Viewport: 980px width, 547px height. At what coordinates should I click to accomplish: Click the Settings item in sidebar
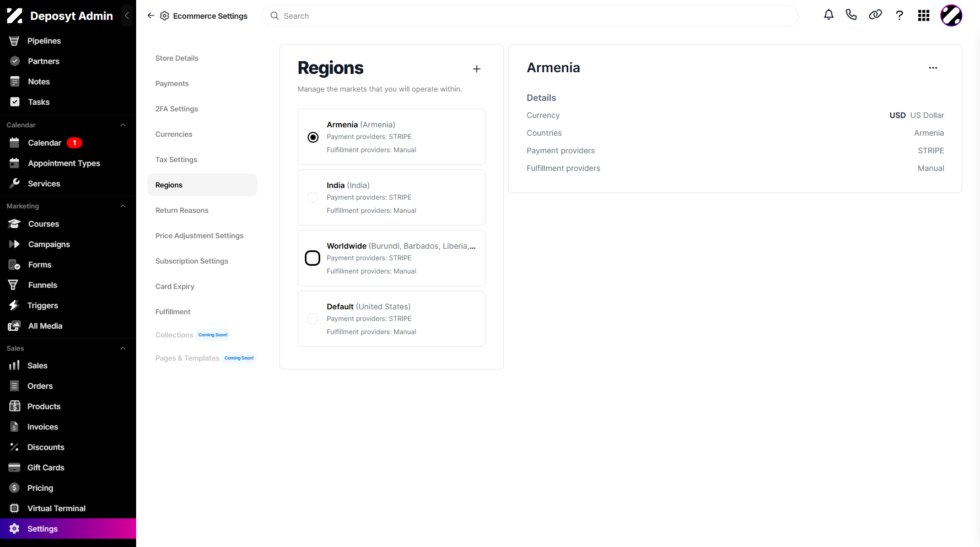coord(68,529)
